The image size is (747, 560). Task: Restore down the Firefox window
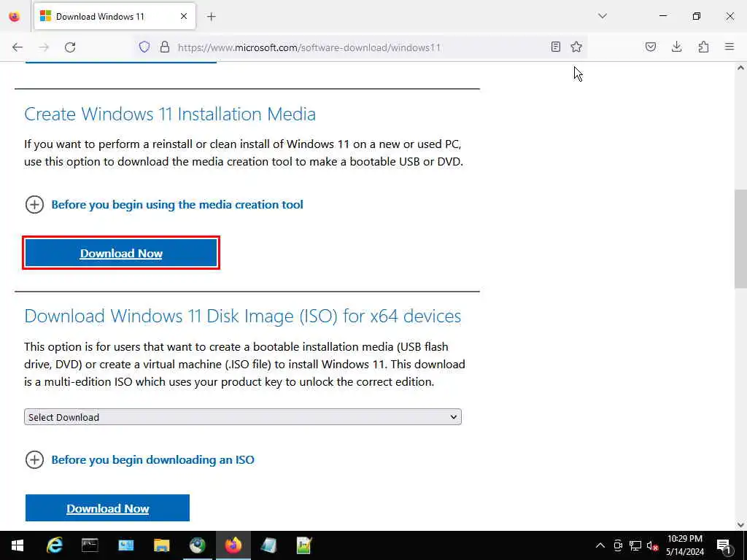[x=697, y=16]
